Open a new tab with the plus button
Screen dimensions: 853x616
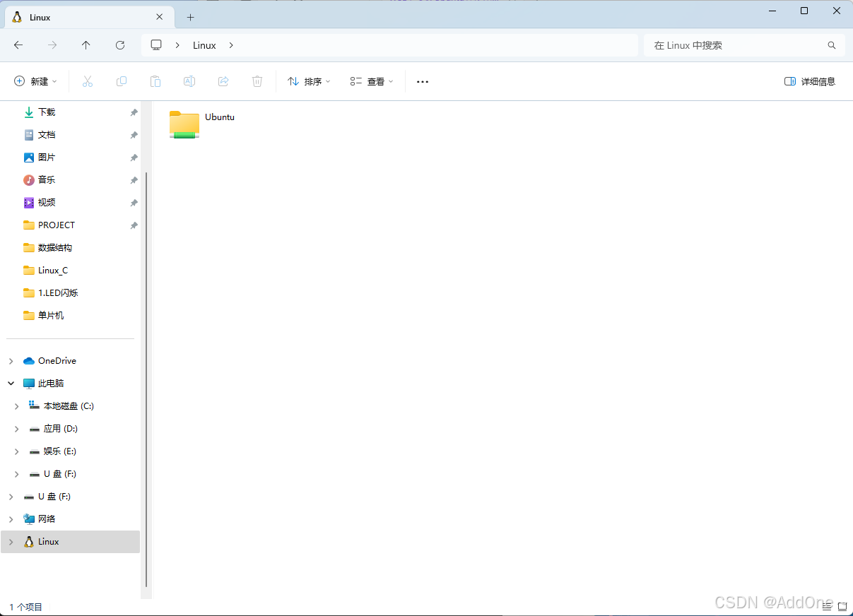[190, 17]
